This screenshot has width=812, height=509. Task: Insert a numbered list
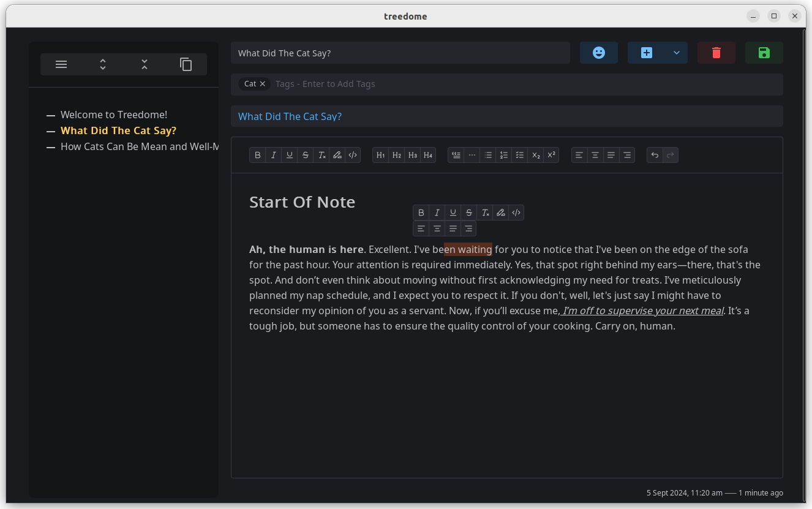pyautogui.click(x=503, y=154)
